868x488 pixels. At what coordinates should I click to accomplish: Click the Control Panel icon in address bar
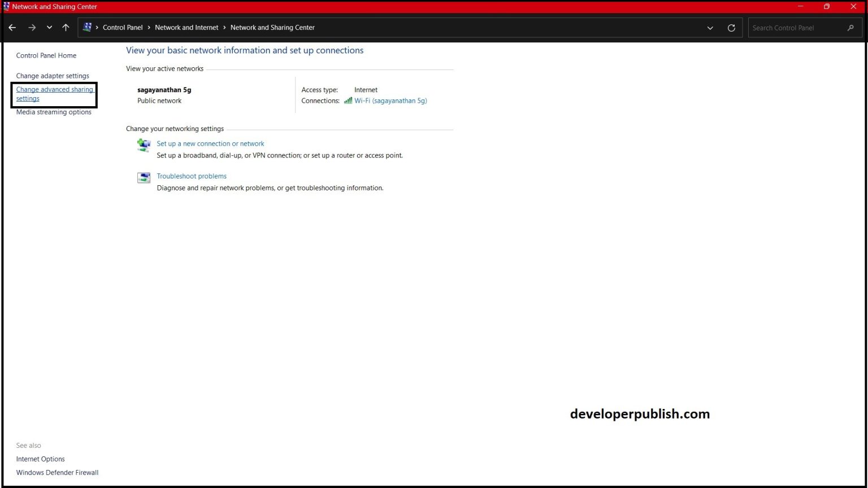tap(87, 27)
